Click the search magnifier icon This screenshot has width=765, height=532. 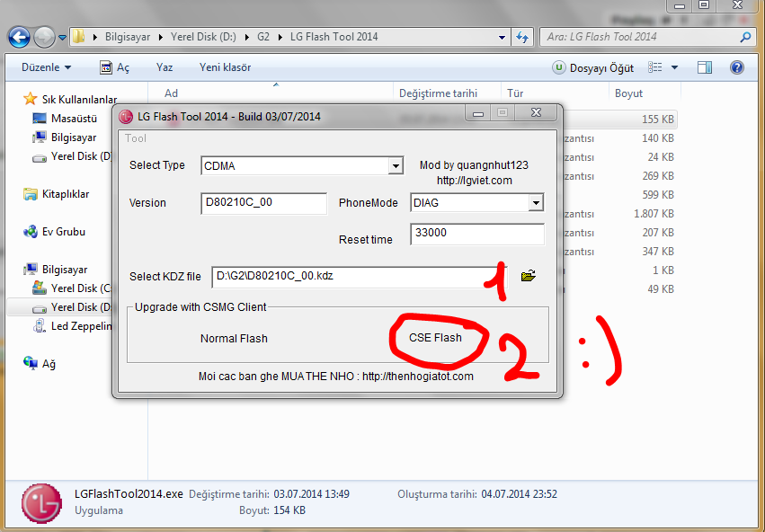pyautogui.click(x=745, y=37)
